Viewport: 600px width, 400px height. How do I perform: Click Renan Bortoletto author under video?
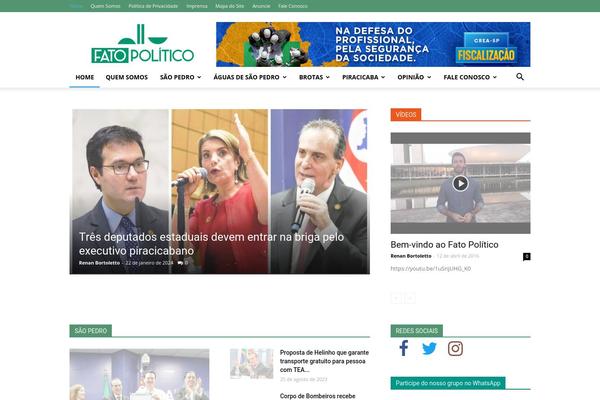[411, 256]
